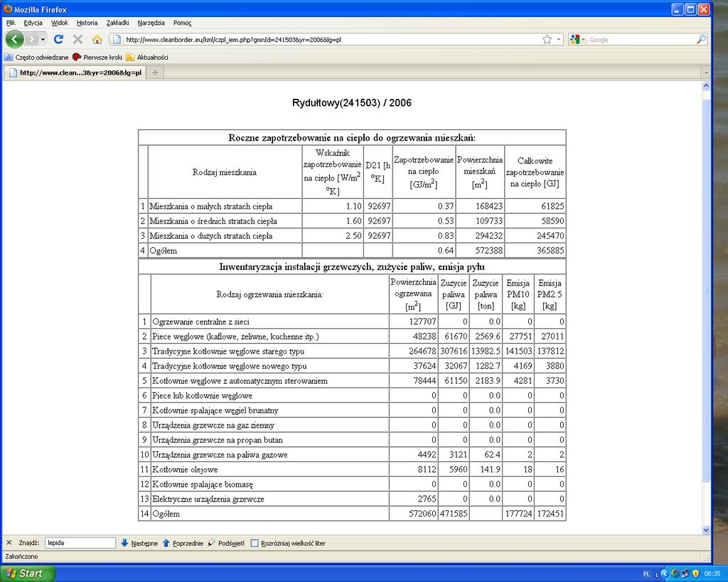728x582 pixels.
Task: Click Kotłownie spalające biomasę row label
Action: (203, 485)
